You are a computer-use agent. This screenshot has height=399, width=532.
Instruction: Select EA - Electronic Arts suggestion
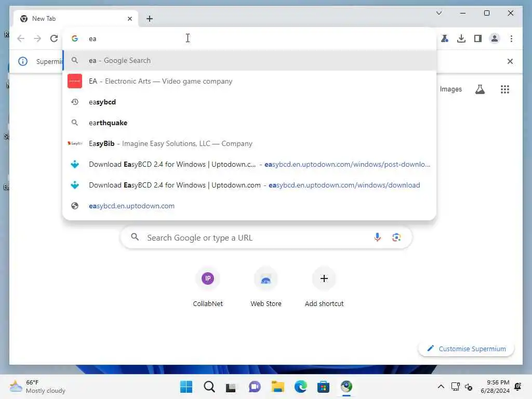249,81
